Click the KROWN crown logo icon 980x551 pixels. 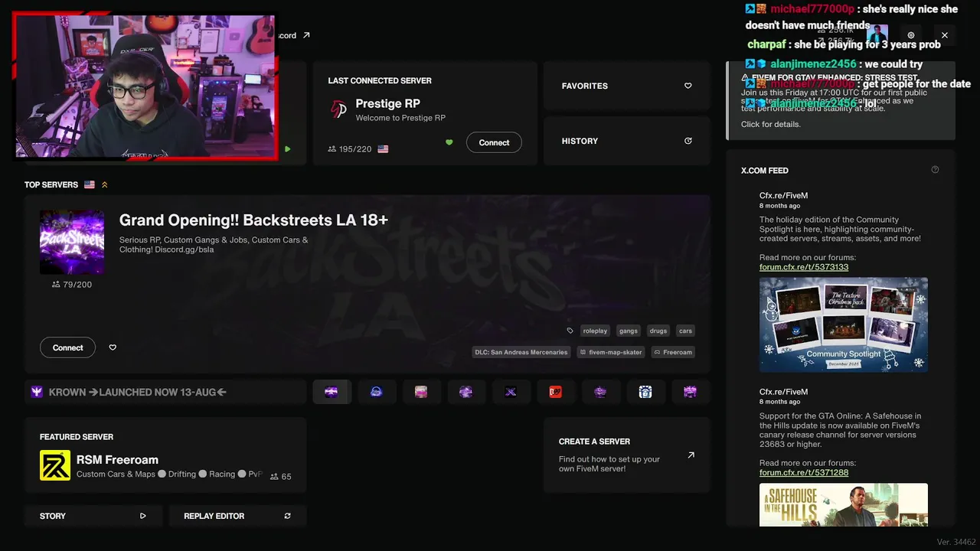(37, 392)
